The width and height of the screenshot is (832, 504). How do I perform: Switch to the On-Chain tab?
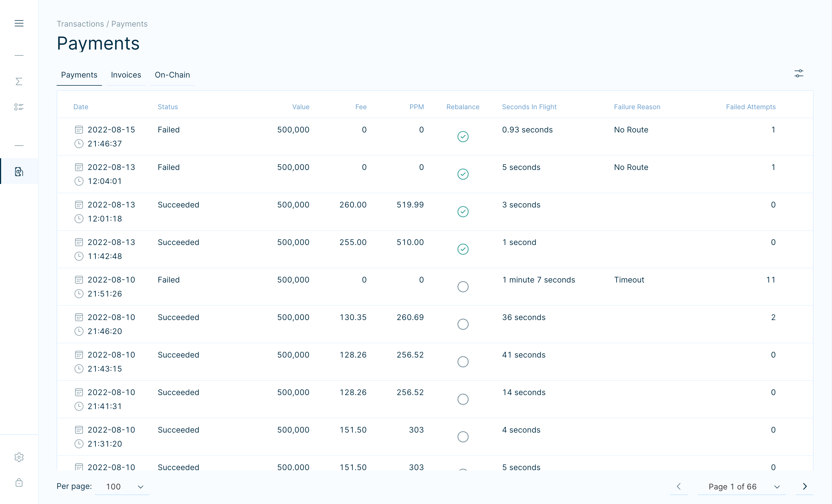pos(172,75)
